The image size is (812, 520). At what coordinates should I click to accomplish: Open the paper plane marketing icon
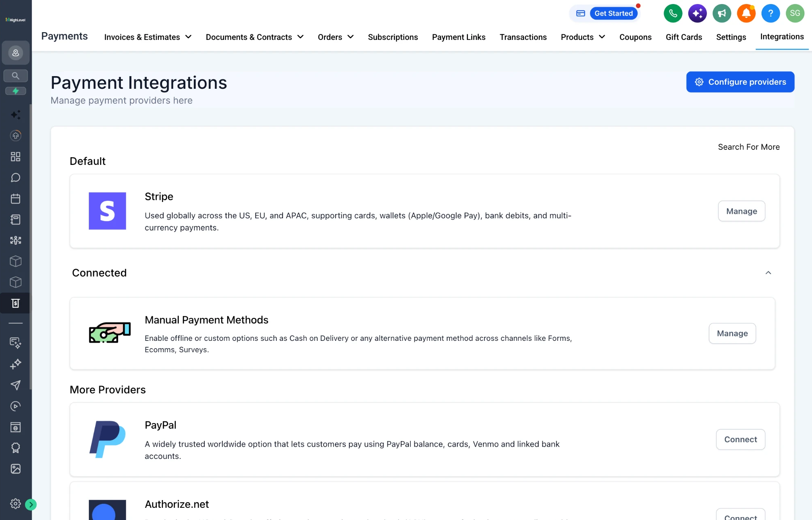15,385
